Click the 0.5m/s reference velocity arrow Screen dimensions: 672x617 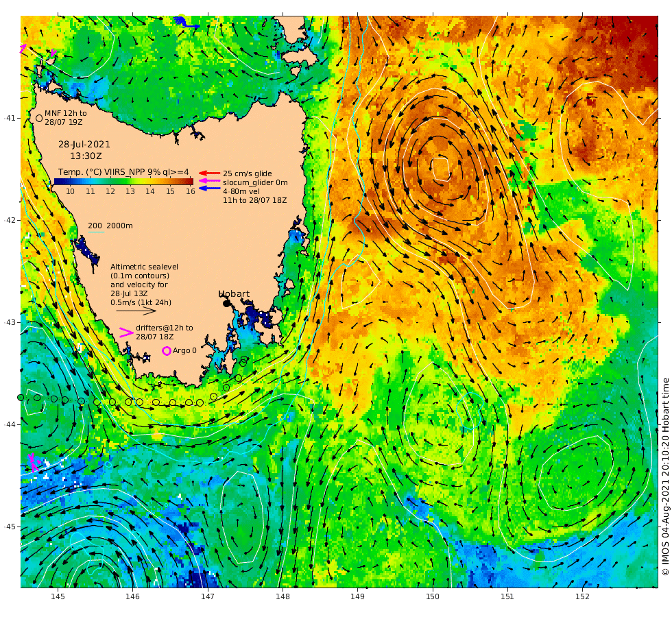[x=136, y=311]
